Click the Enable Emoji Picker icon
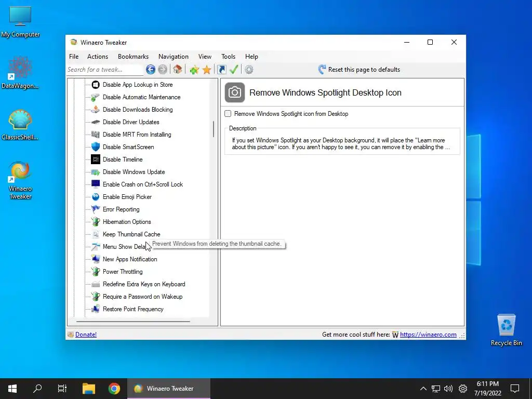Screen dimensions: 532x399 click(x=96, y=197)
